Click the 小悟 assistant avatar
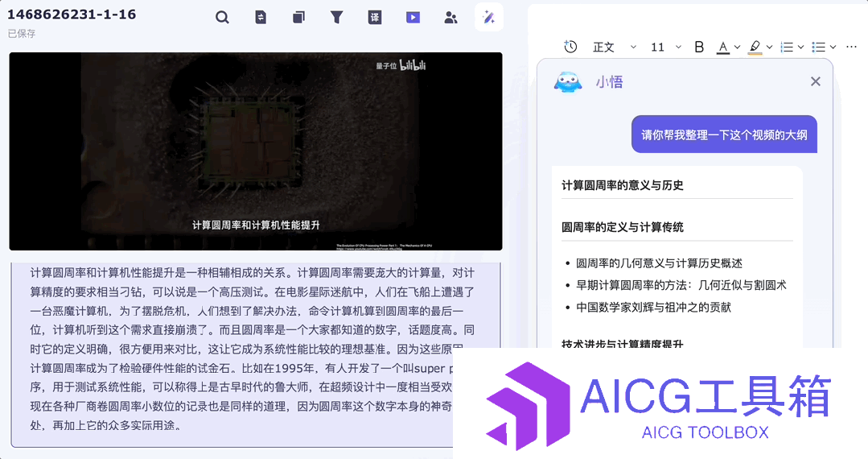Image resolution: width=868 pixels, height=459 pixels. [568, 83]
